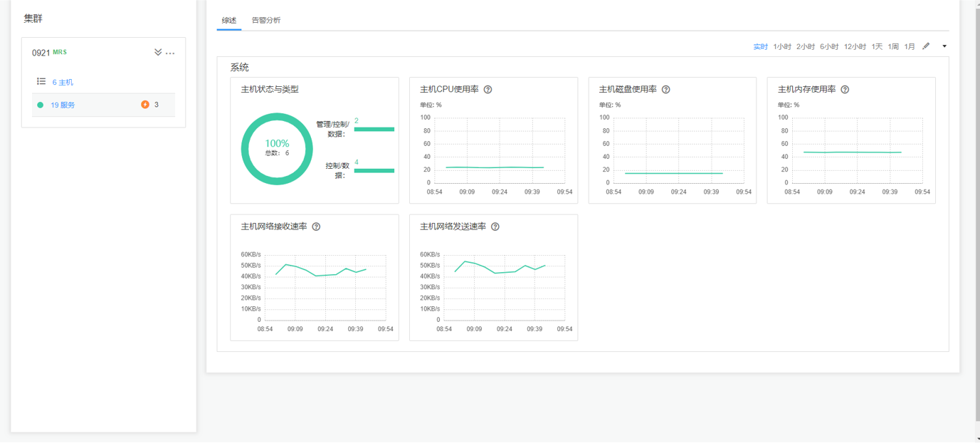Click the help icon next to 主机磁盘使用率

click(665, 89)
